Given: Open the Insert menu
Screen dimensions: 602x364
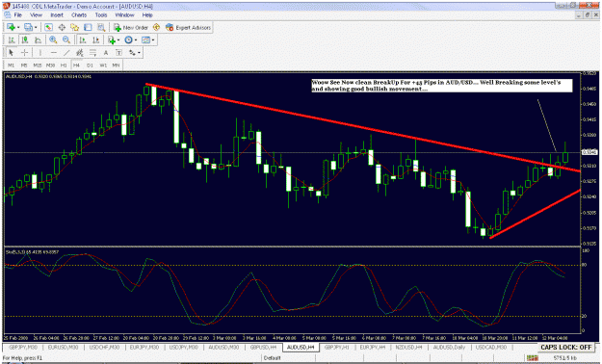Looking at the screenshot, I should pyautogui.click(x=57, y=15).
